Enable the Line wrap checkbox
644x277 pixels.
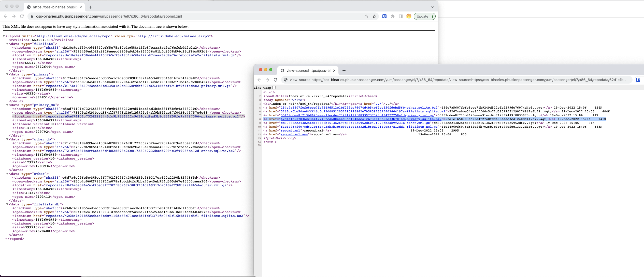(274, 87)
